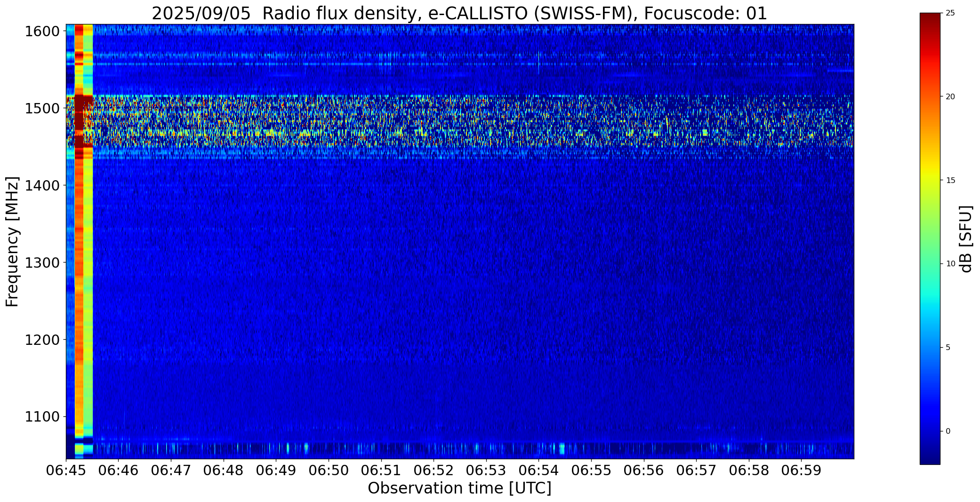This screenshot has width=980, height=502.
Task: Click the 06:46 time tick label
Action: pos(119,470)
